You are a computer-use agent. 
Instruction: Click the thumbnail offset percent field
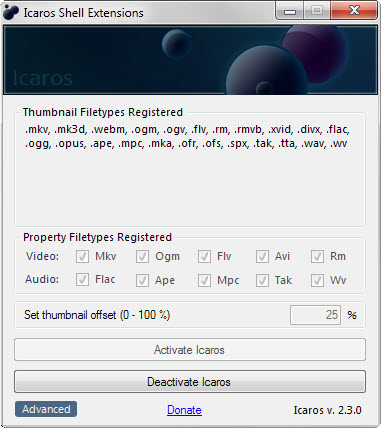tap(315, 315)
